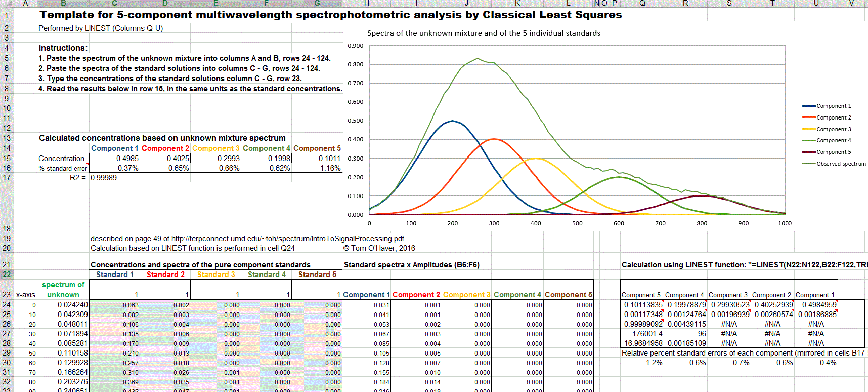The height and width of the screenshot is (392, 868).
Task: Select the spreadsheet title cell in row 1
Action: [x=330, y=15]
